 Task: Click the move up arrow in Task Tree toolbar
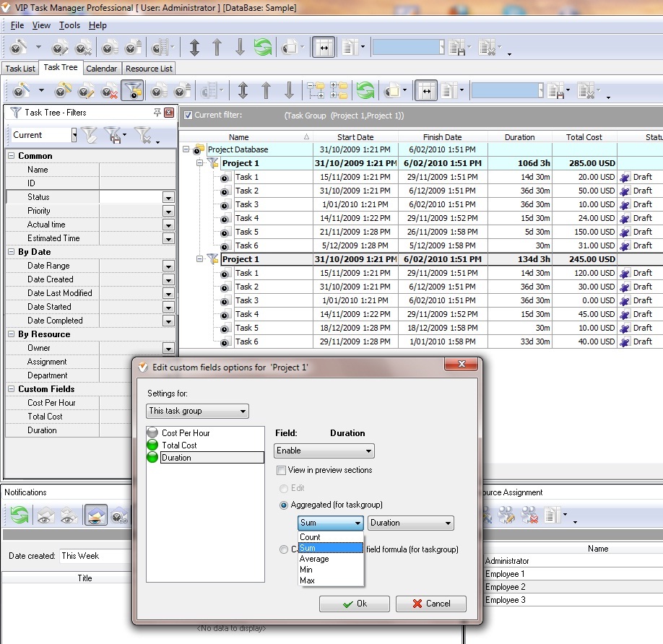[x=266, y=91]
